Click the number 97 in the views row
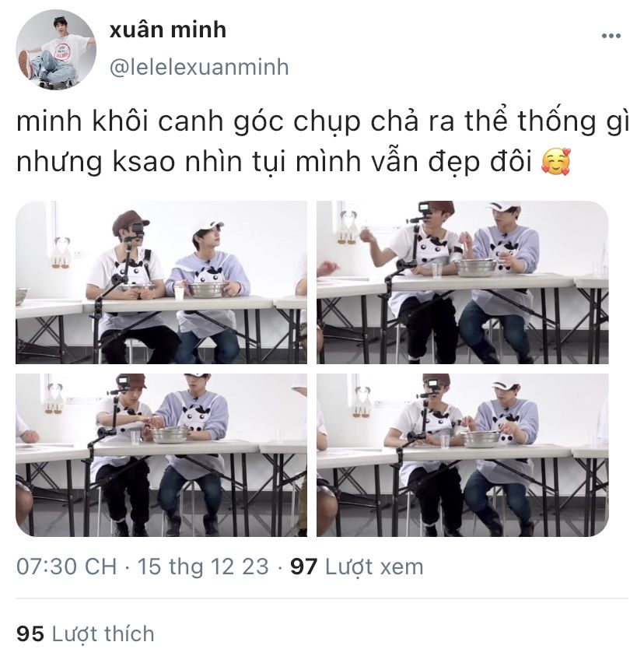The height and width of the screenshot is (663, 644). [303, 567]
